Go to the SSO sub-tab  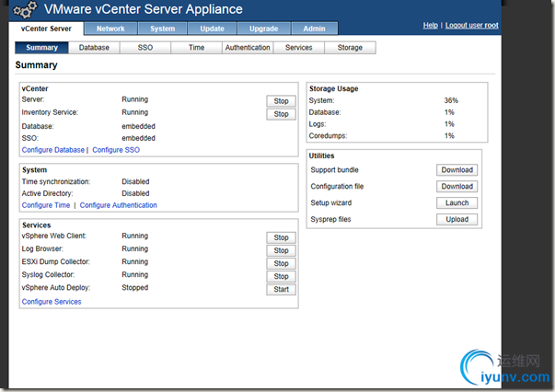145,47
